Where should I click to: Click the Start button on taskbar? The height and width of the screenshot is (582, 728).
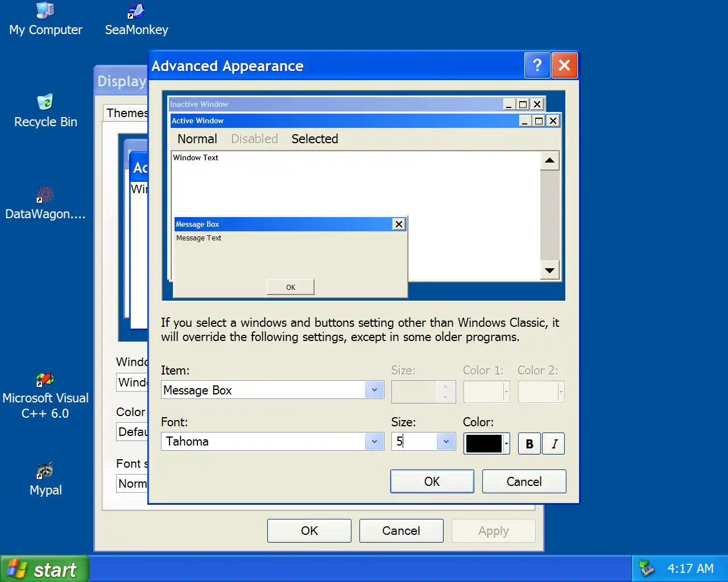44,569
